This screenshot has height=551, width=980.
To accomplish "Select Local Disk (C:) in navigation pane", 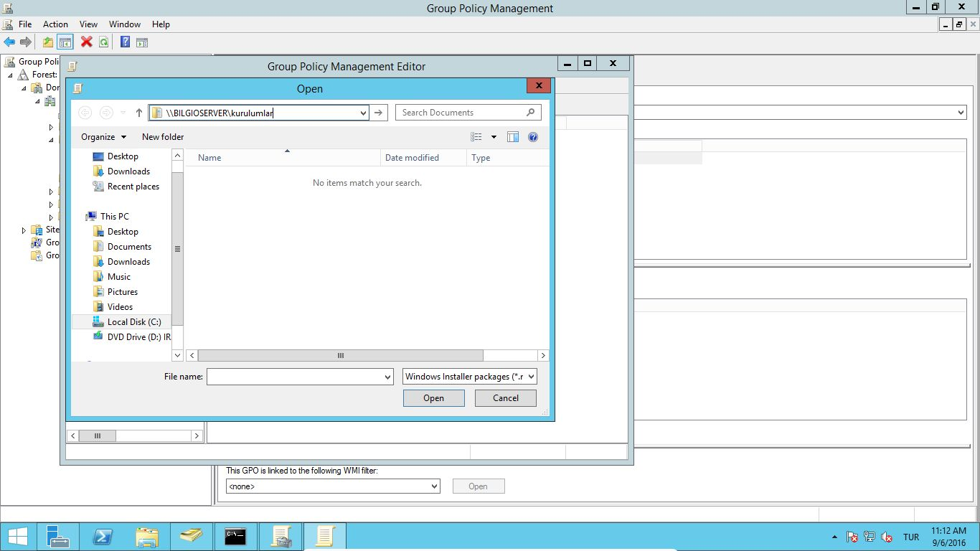I will click(133, 322).
